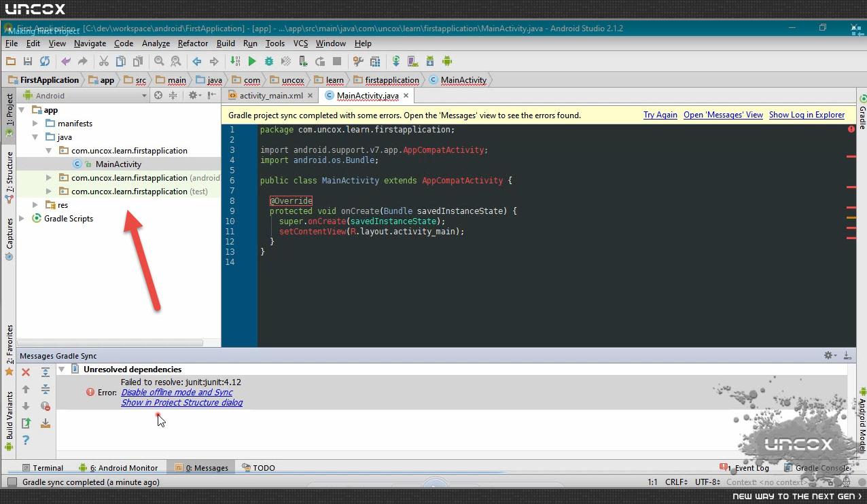Click the Export to text file icon
Viewport: 867px width, 504px height.
tap(26, 423)
